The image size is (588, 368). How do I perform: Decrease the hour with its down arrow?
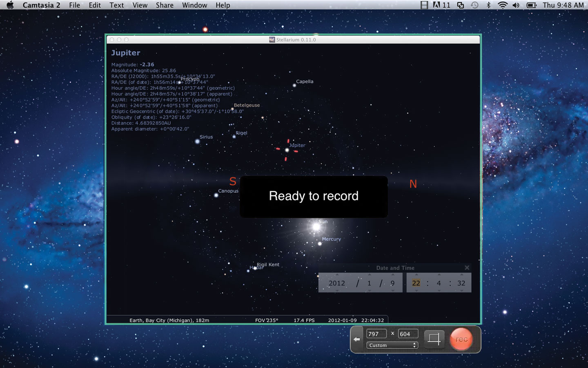(x=416, y=291)
